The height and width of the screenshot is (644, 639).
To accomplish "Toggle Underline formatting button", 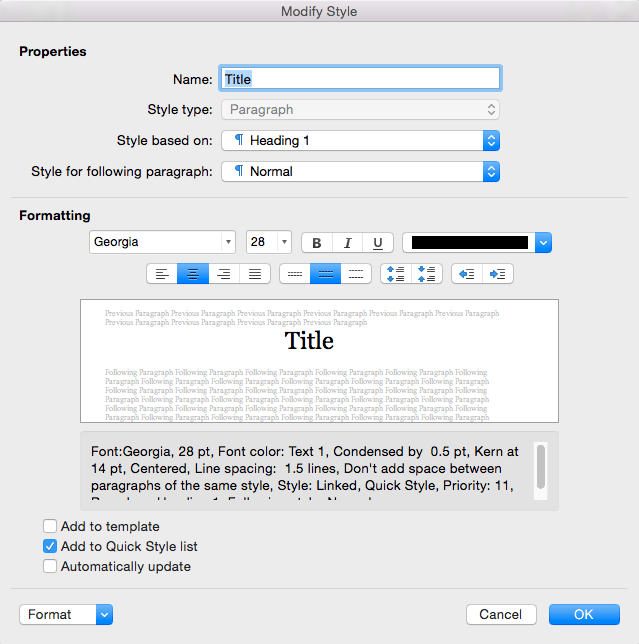I will click(x=378, y=243).
